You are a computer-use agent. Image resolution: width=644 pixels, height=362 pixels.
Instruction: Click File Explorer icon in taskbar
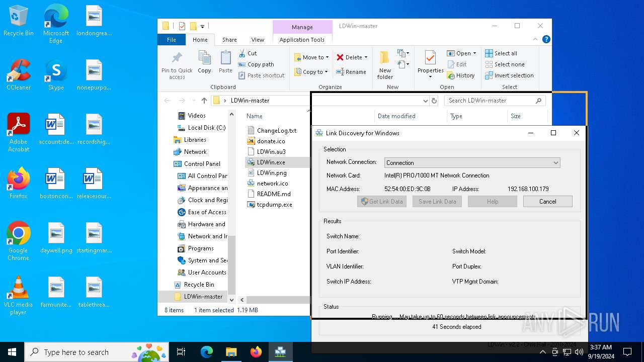(231, 352)
